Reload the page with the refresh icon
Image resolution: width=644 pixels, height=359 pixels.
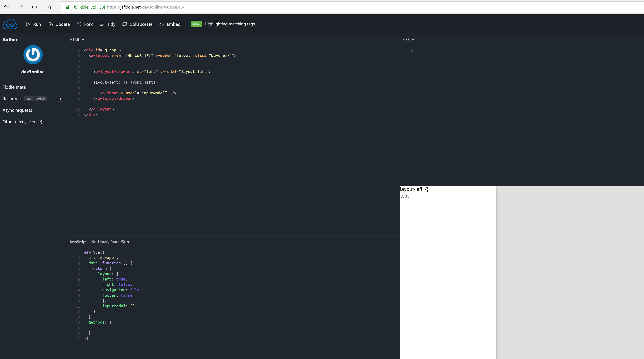click(x=35, y=7)
